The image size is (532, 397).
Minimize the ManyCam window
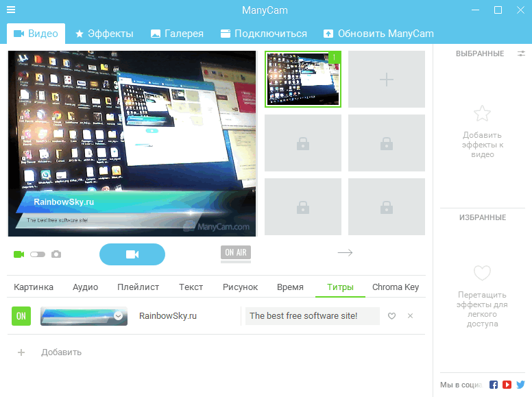click(475, 10)
